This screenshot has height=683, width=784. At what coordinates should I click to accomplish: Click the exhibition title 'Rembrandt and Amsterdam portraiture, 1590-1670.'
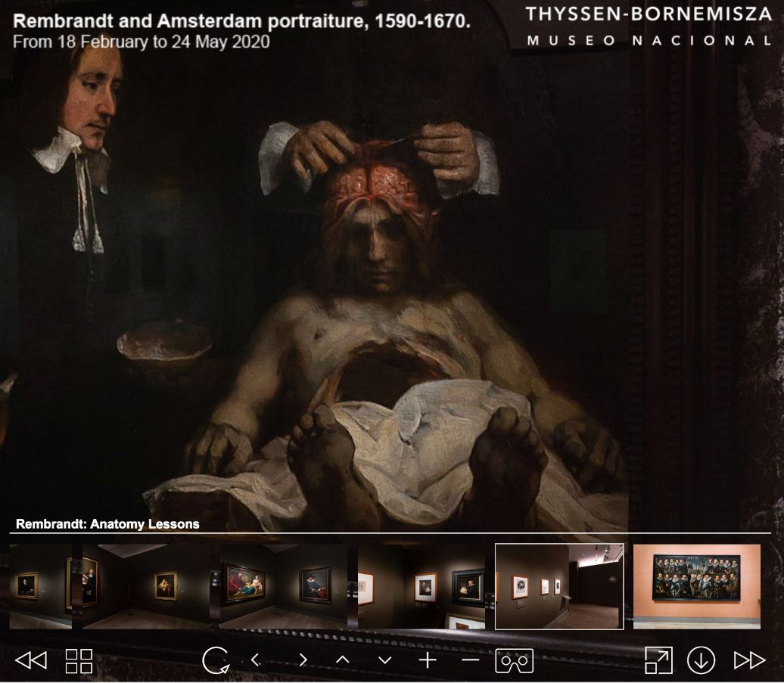[241, 21]
